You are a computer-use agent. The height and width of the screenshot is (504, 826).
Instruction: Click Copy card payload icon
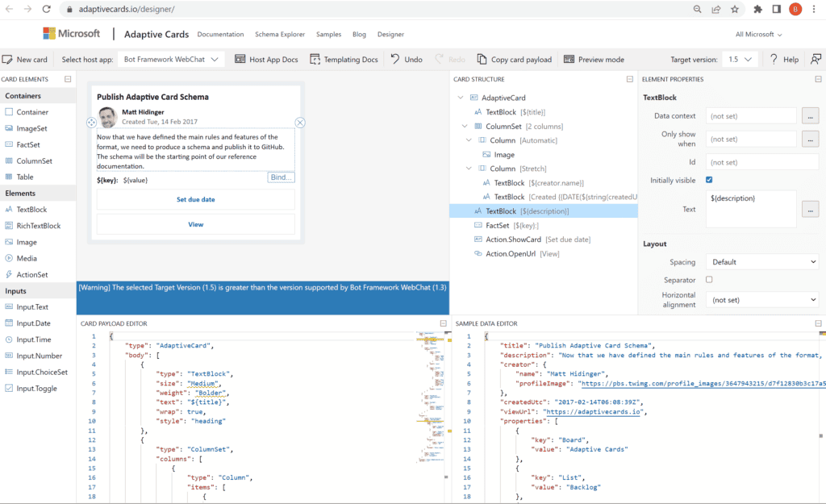pos(482,60)
